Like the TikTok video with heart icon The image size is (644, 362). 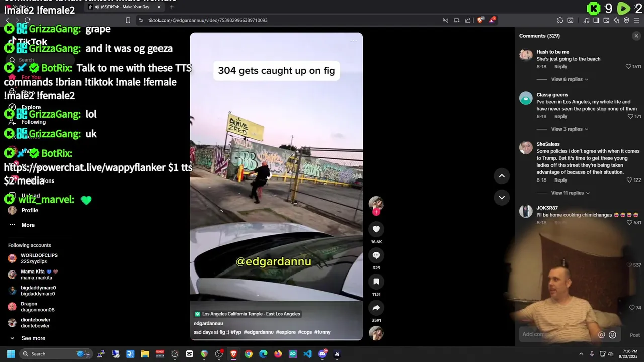tap(376, 229)
